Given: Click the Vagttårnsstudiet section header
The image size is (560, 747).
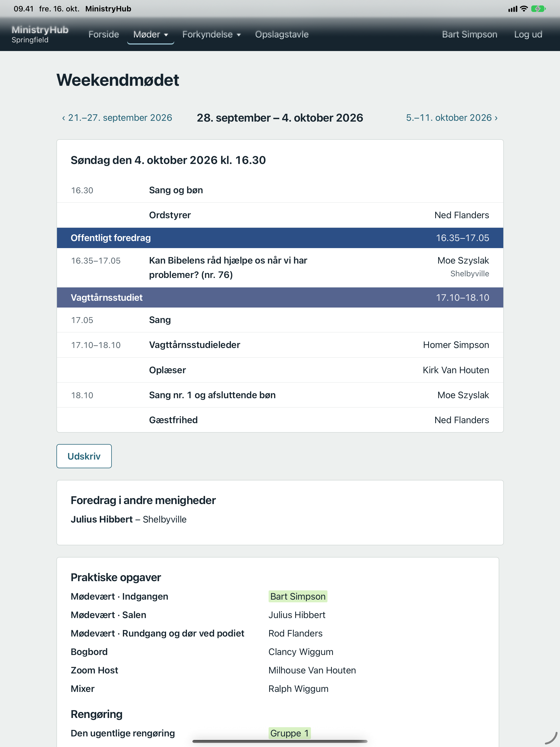Looking at the screenshot, I should click(280, 297).
